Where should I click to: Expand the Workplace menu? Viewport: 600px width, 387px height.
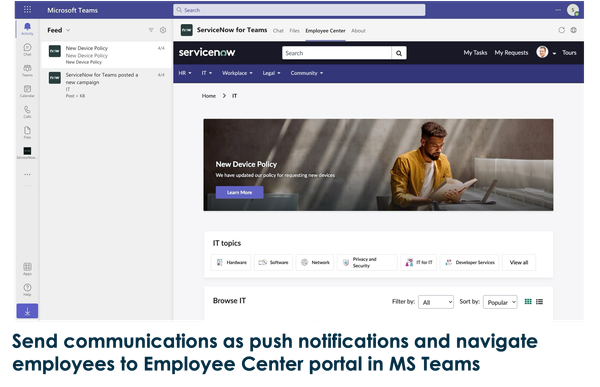point(237,73)
